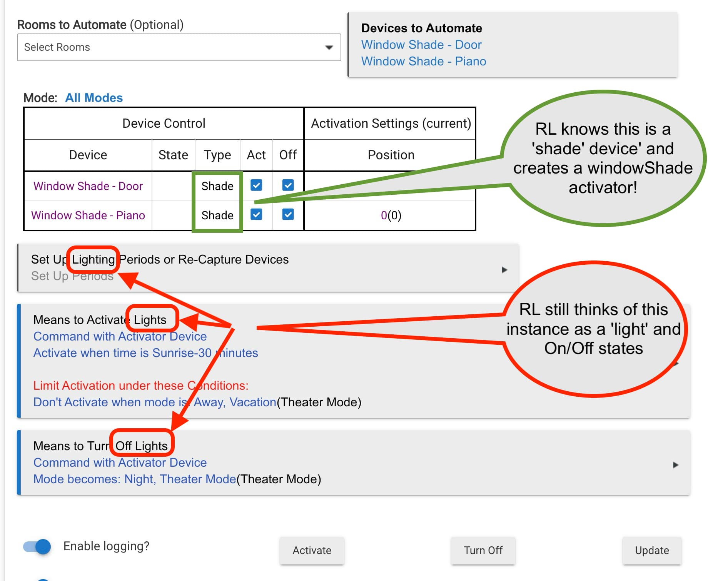Click the Limit Activation under these Conditions text

141,386
